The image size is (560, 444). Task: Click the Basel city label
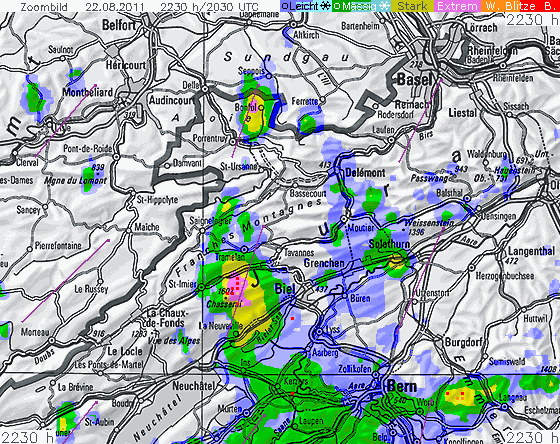coord(415,79)
